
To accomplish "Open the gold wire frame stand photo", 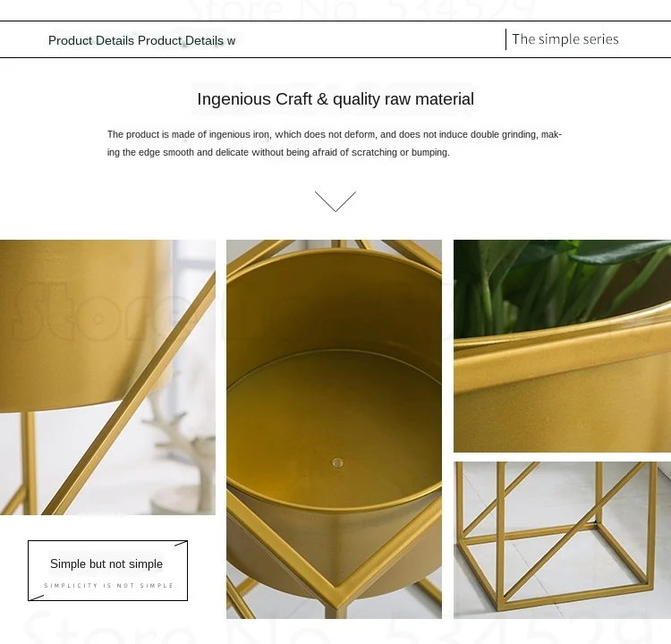I will (562, 540).
